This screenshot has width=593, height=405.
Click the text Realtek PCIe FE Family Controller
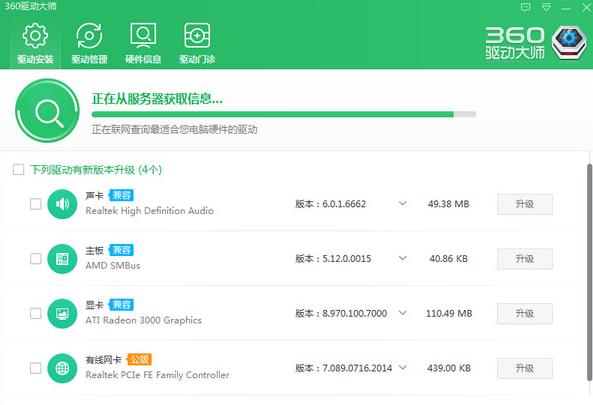(157, 375)
